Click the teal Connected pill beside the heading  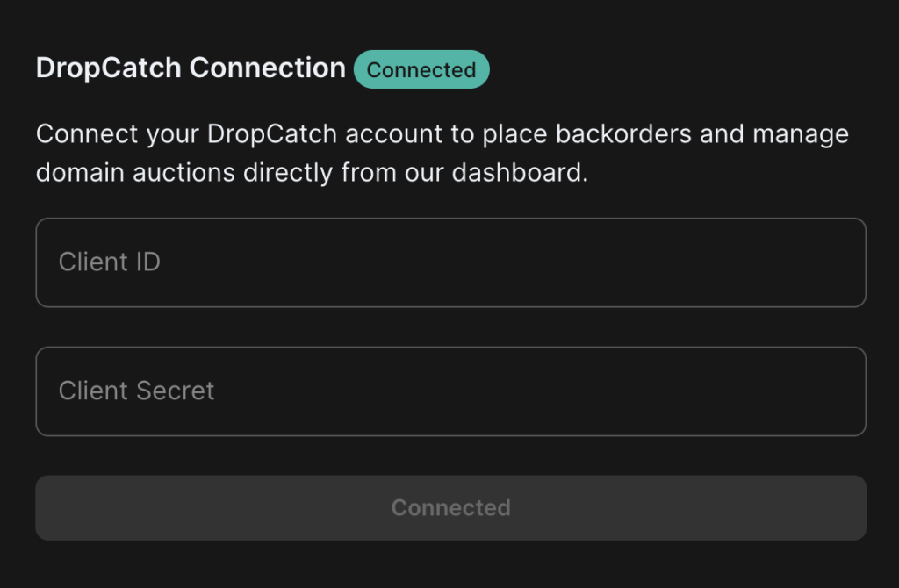[421, 69]
